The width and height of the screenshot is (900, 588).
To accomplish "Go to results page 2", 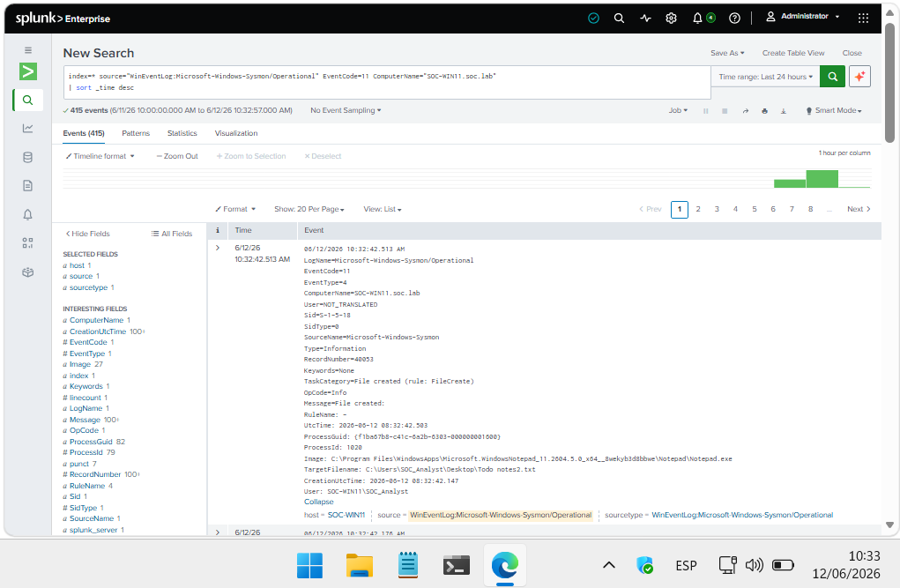I will 698,209.
